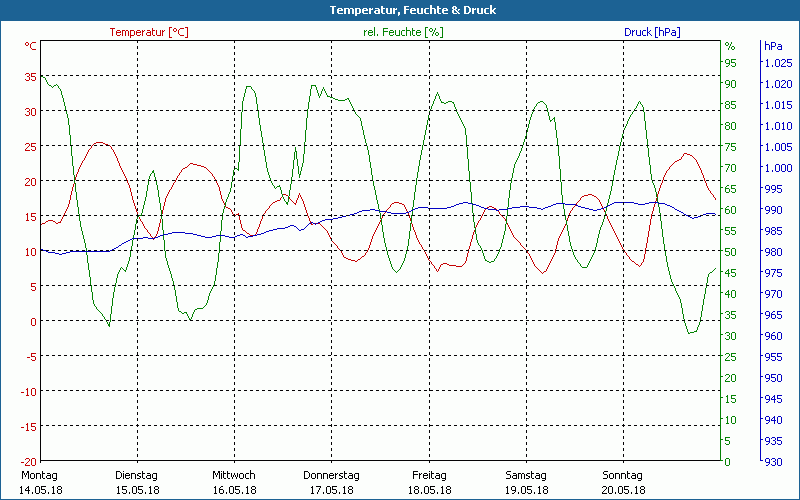This screenshot has height=500, width=800.
Task: Click the date '17.05.18'
Action: 332,490
